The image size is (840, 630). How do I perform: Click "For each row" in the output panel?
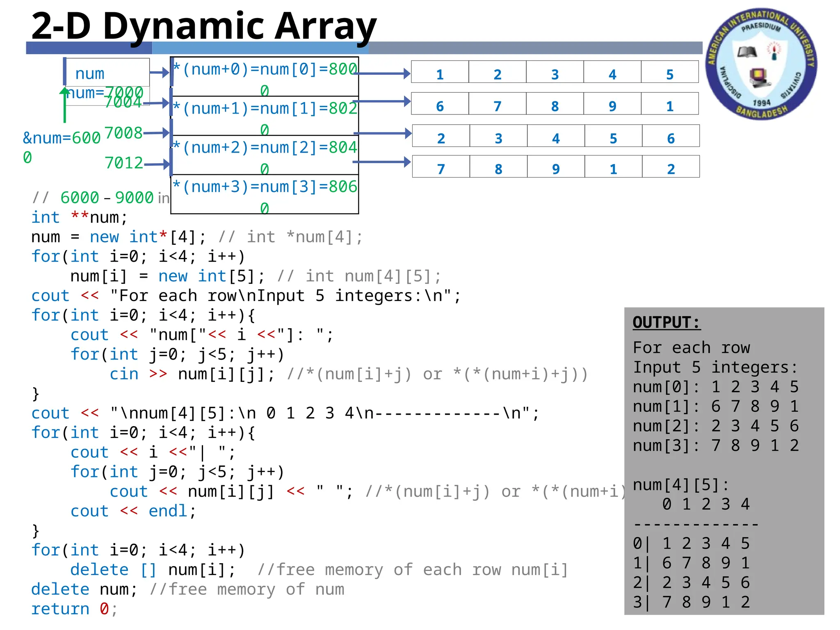point(692,348)
